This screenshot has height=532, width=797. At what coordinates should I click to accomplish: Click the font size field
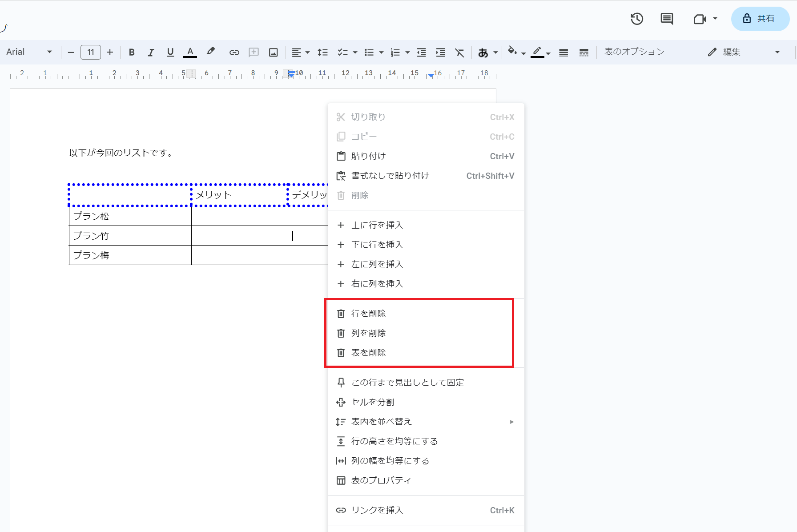pyautogui.click(x=91, y=52)
